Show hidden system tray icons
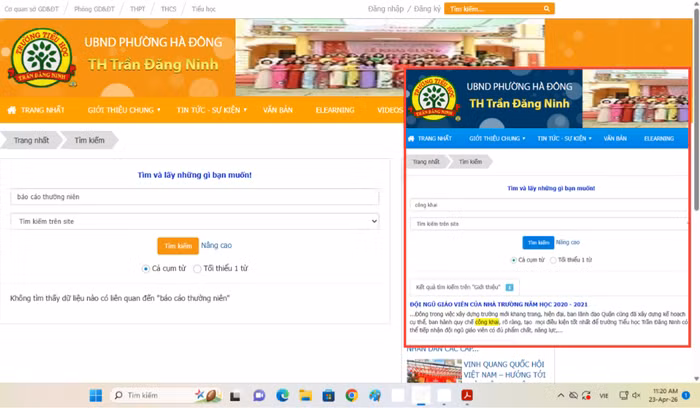 561,396
